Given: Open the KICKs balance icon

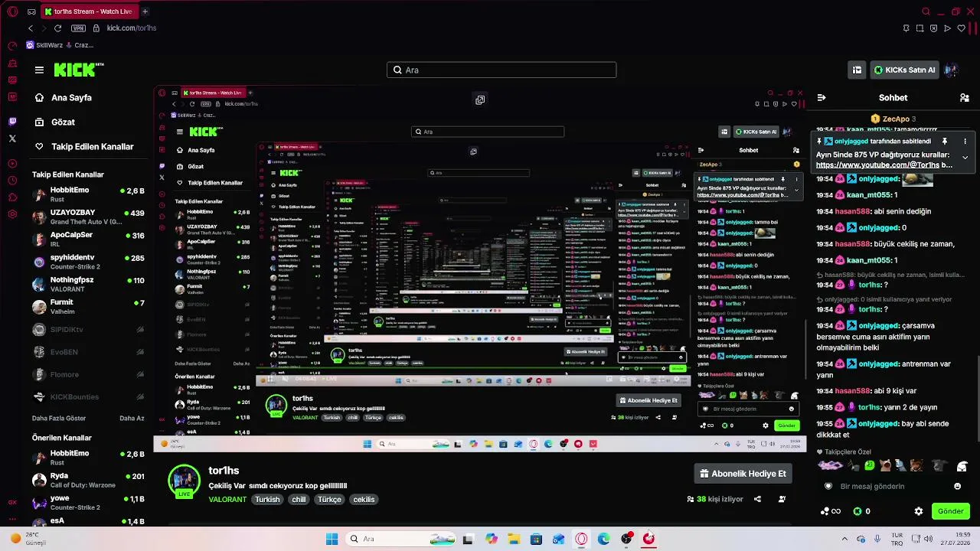Looking at the screenshot, I should click(861, 511).
